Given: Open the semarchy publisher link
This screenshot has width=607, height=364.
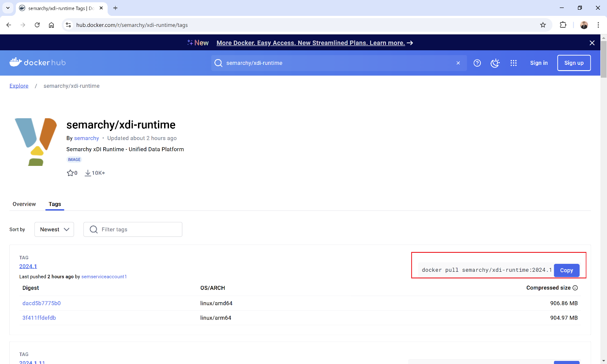Looking at the screenshot, I should coord(86,138).
